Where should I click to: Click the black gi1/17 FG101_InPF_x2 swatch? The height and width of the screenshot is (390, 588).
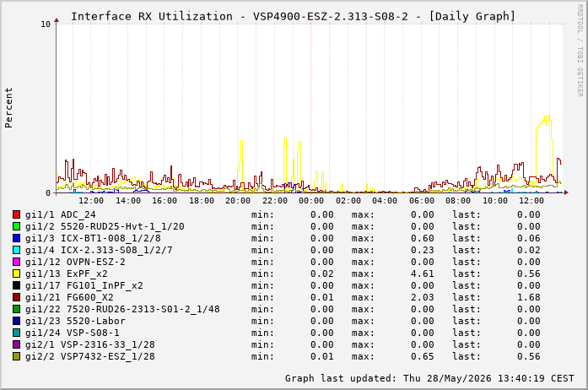(16, 285)
